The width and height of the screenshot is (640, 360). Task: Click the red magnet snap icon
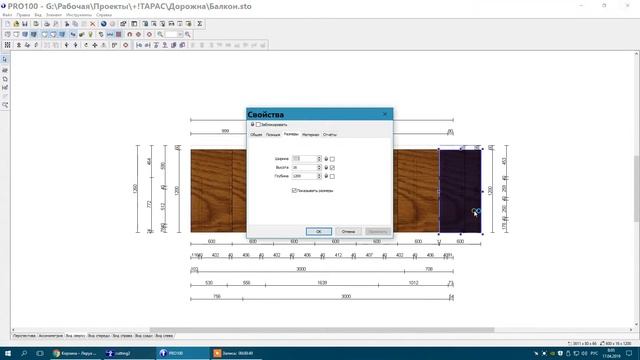click(x=130, y=35)
